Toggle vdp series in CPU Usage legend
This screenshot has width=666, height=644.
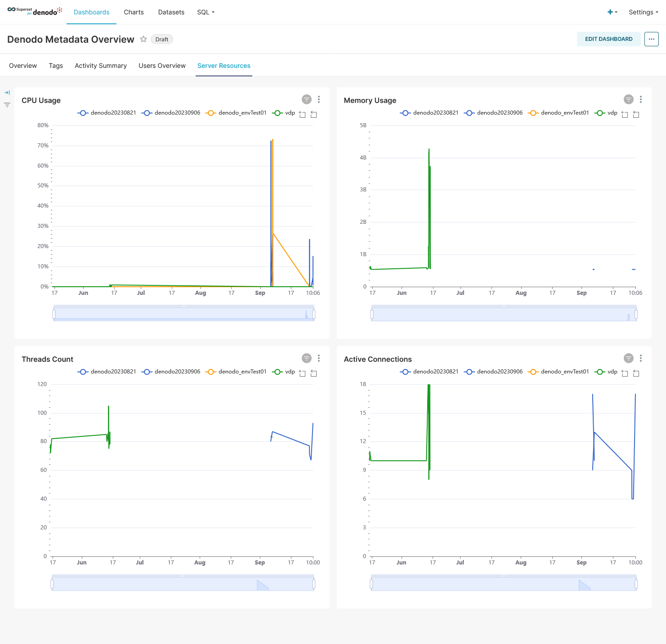click(x=284, y=113)
